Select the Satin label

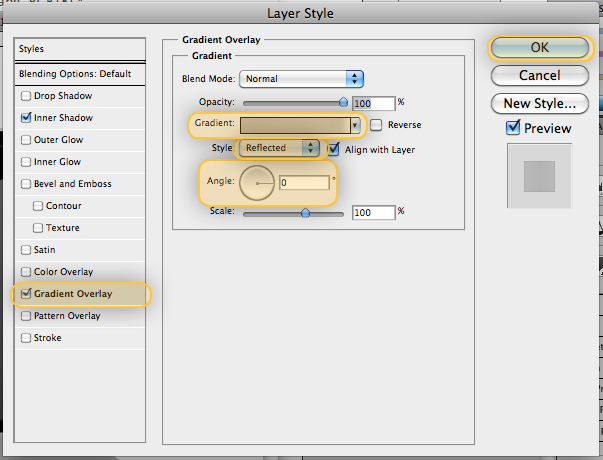(45, 250)
